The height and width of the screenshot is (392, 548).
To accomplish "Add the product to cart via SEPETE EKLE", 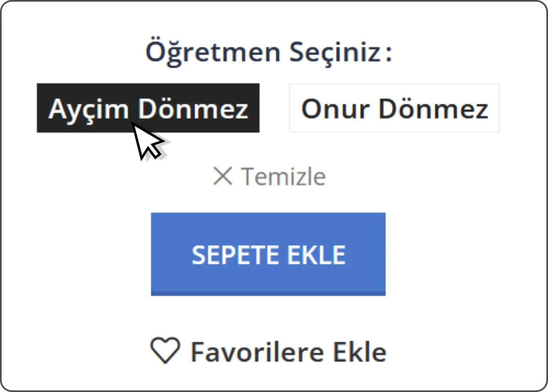I will point(268,254).
